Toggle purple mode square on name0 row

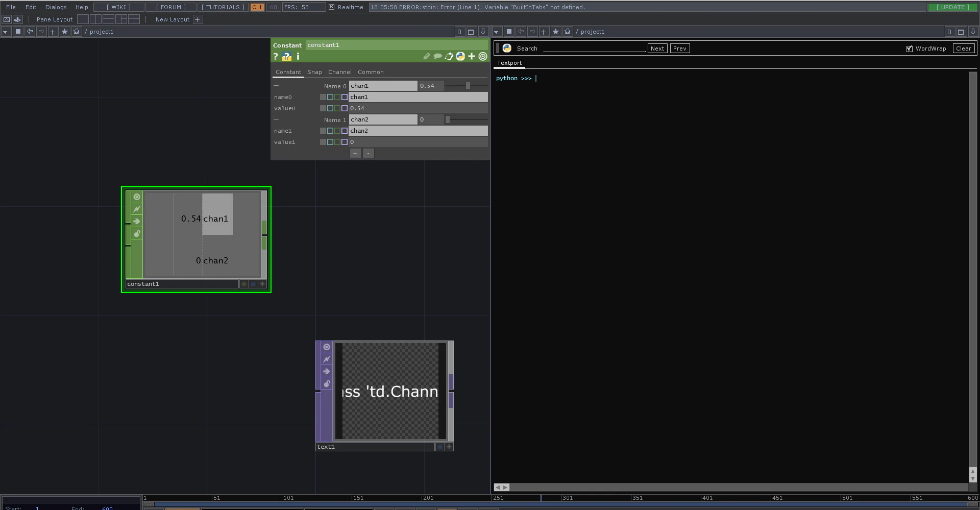point(345,97)
